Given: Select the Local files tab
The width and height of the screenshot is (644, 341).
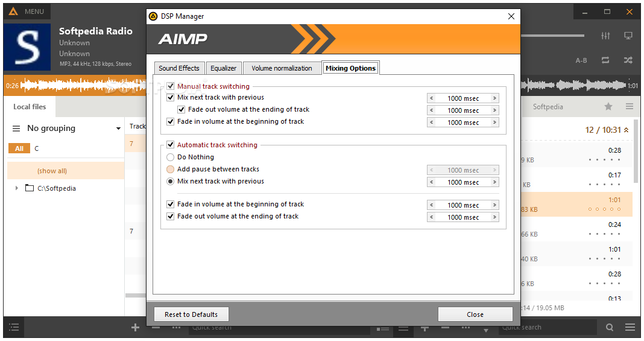Looking at the screenshot, I should point(30,107).
